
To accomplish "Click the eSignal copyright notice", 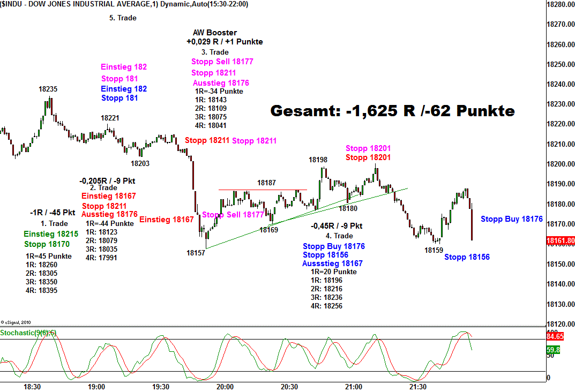I will click(x=17, y=322).
